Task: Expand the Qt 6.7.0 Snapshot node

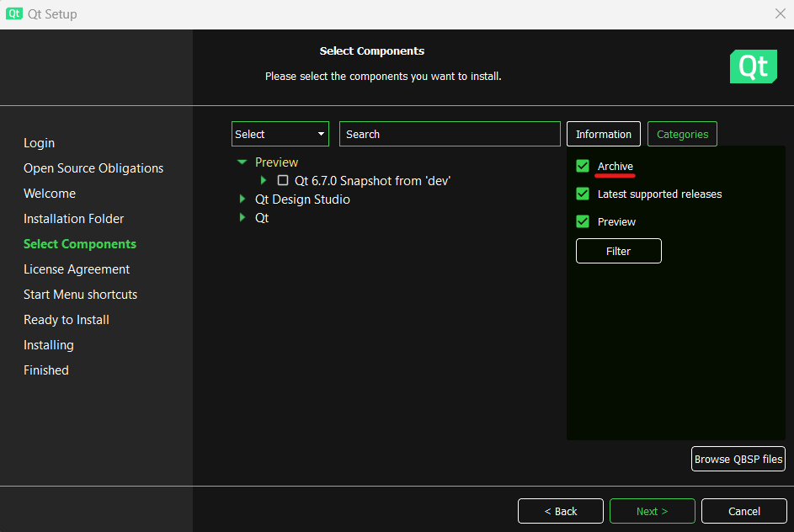Action: pos(264,180)
